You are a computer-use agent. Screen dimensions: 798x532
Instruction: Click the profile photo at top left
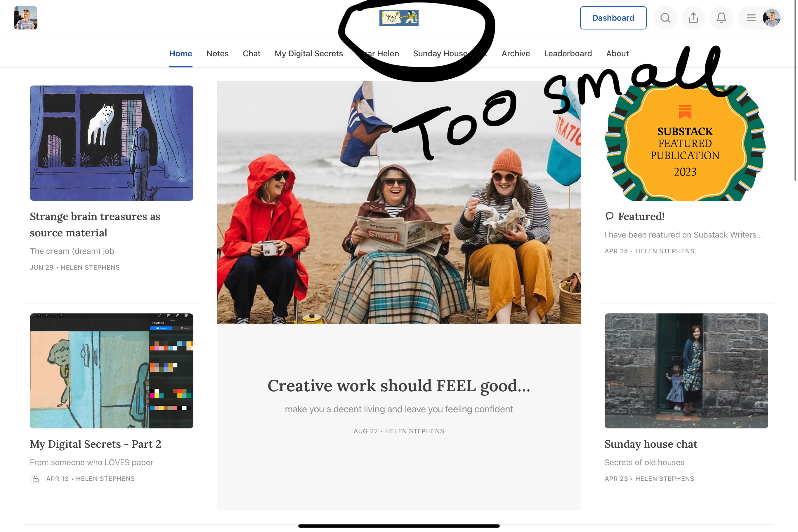[25, 18]
